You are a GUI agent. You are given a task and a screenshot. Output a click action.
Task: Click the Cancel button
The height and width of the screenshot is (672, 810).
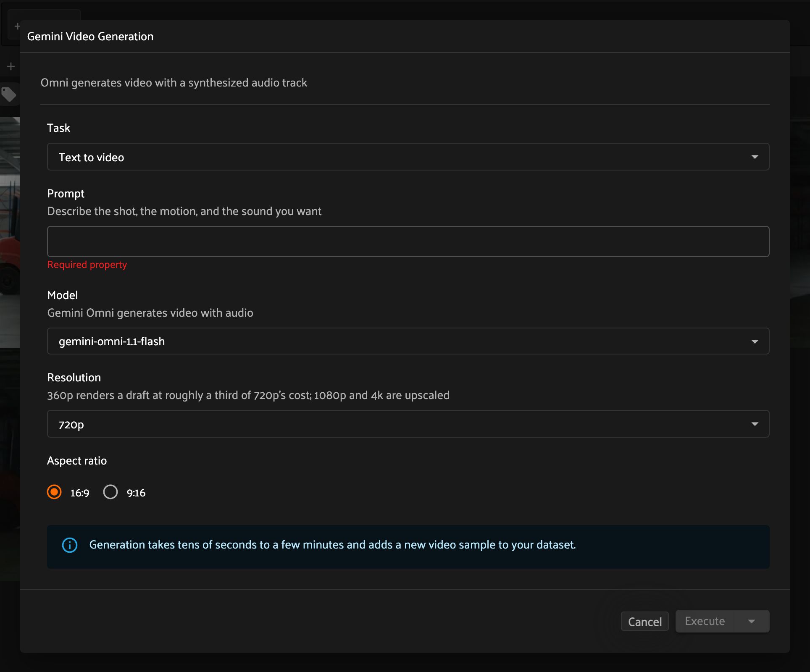(x=644, y=621)
